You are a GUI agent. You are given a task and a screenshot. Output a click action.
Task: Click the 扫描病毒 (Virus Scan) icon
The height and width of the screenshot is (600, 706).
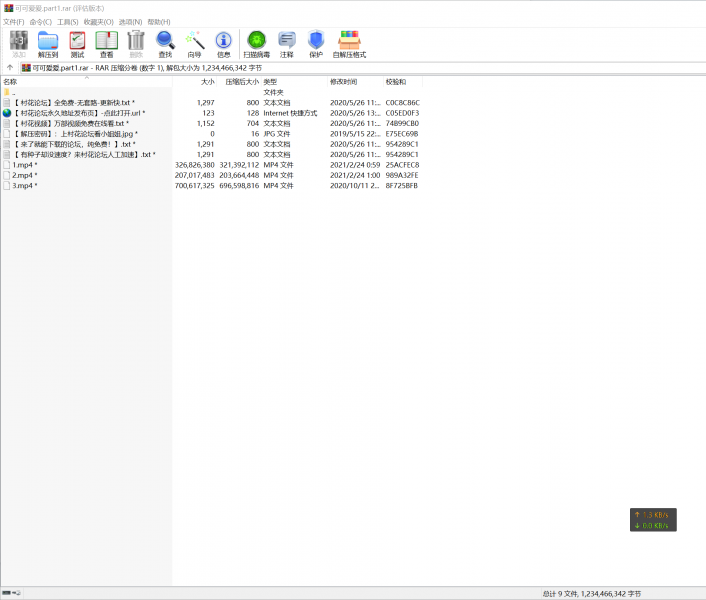tap(256, 44)
